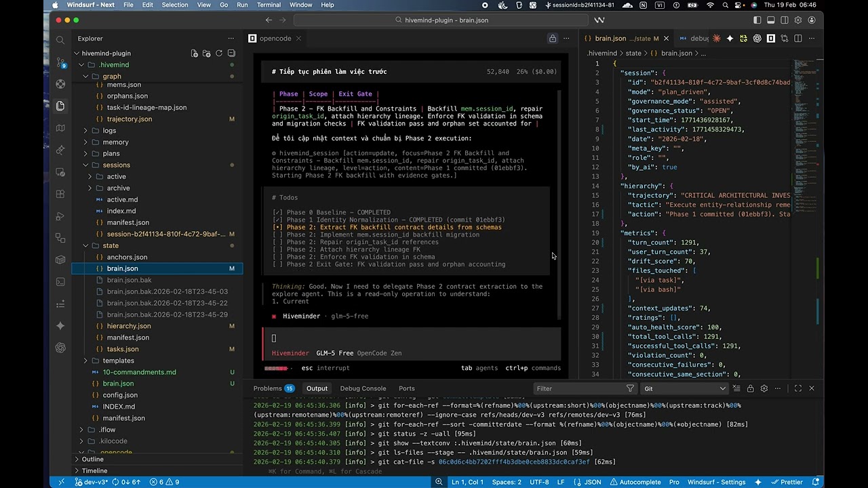Open the Terminal menu in menu bar
Viewport: 868px width, 488px height.
point(269,5)
